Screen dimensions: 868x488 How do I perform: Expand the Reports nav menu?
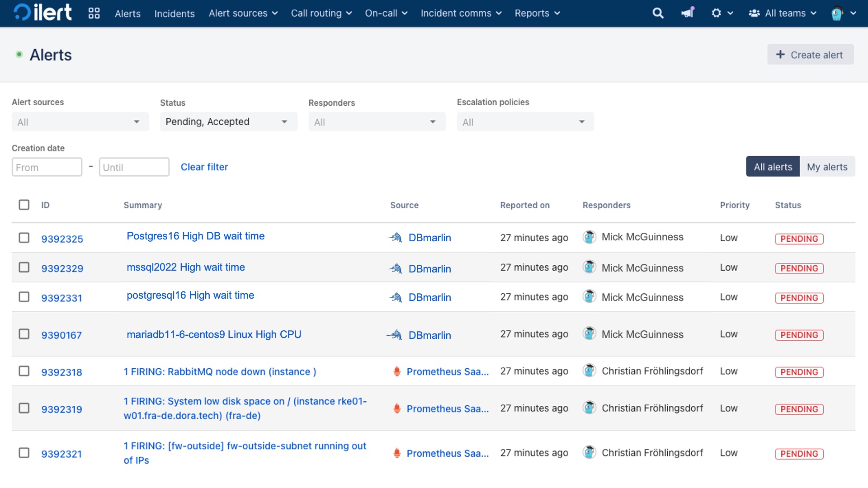click(538, 13)
